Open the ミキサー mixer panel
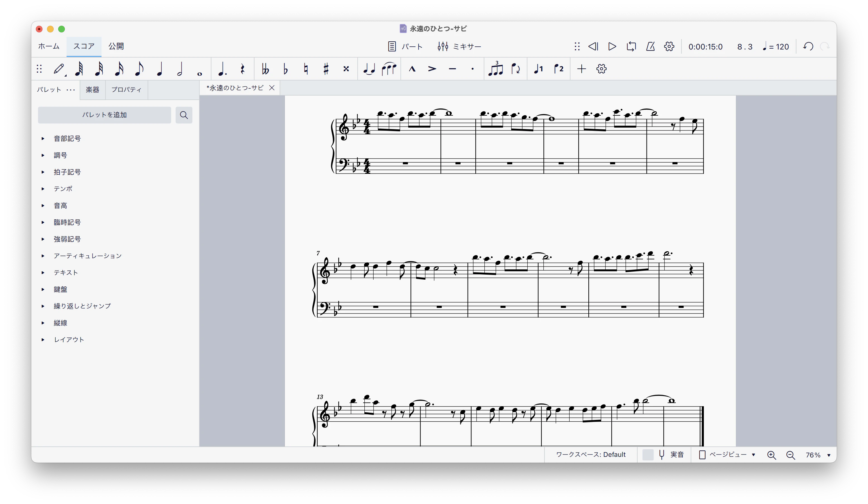The height and width of the screenshot is (504, 868). 459,46
